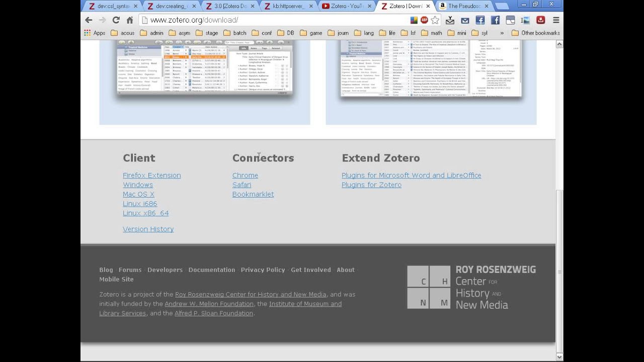Click the Linux x86_64 download link

pos(146,213)
